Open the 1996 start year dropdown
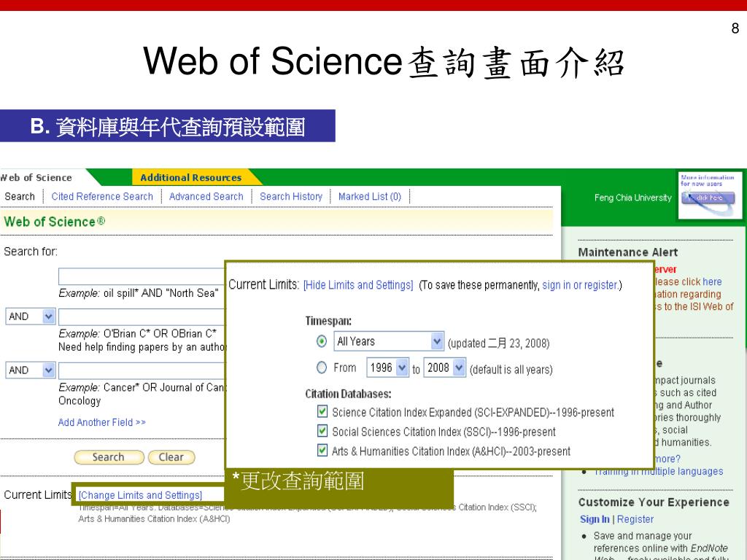This screenshot has width=747, height=560. (x=387, y=367)
